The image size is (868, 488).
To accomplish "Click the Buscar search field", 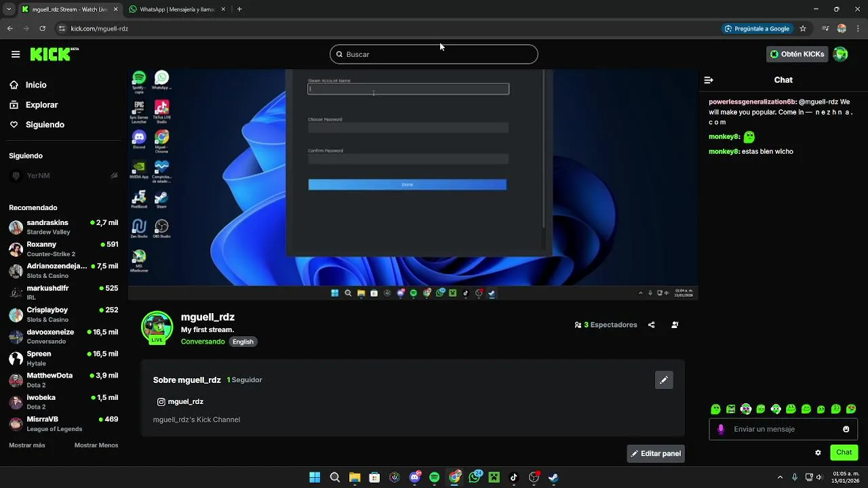I will click(434, 54).
